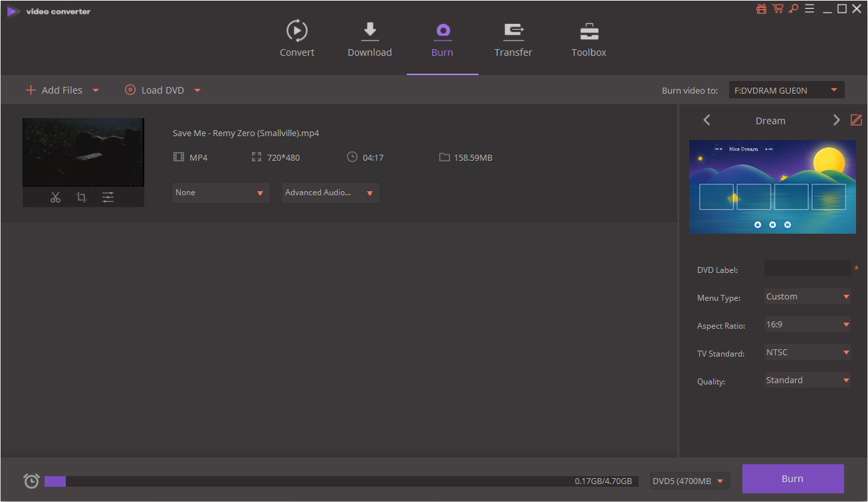Click the Save Me video thumbnail
The height and width of the screenshot is (502, 868).
click(83, 152)
